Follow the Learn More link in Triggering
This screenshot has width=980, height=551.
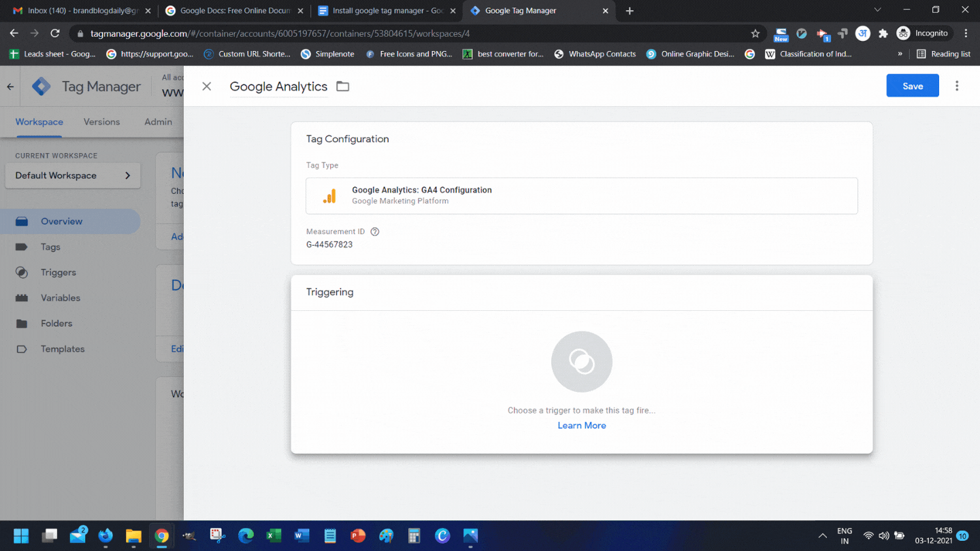click(x=582, y=425)
